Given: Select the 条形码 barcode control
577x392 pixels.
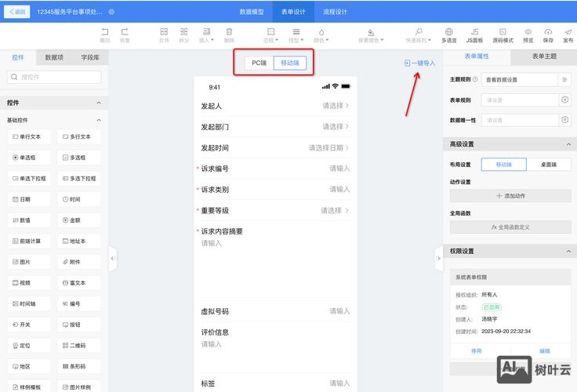Looking at the screenshot, I should 78,366.
